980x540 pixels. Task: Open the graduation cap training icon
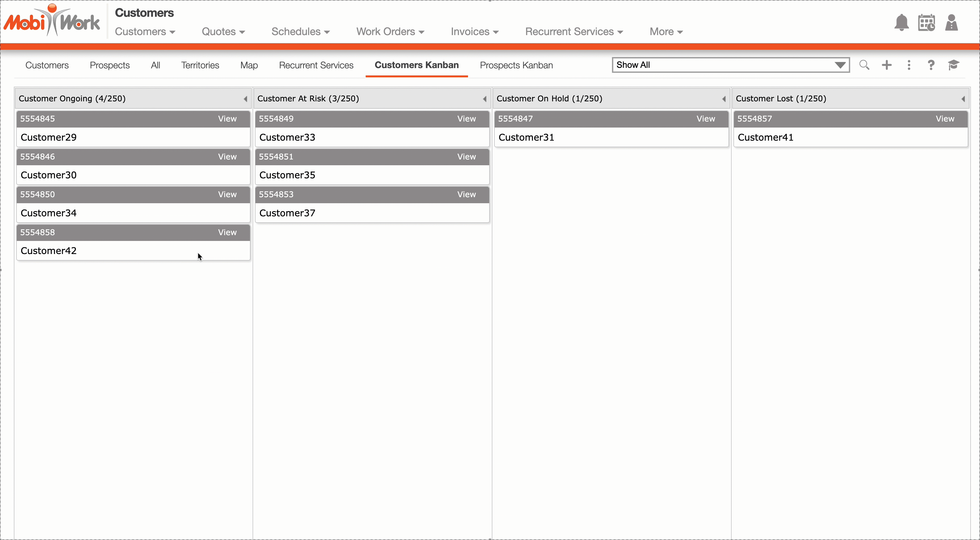(x=953, y=65)
